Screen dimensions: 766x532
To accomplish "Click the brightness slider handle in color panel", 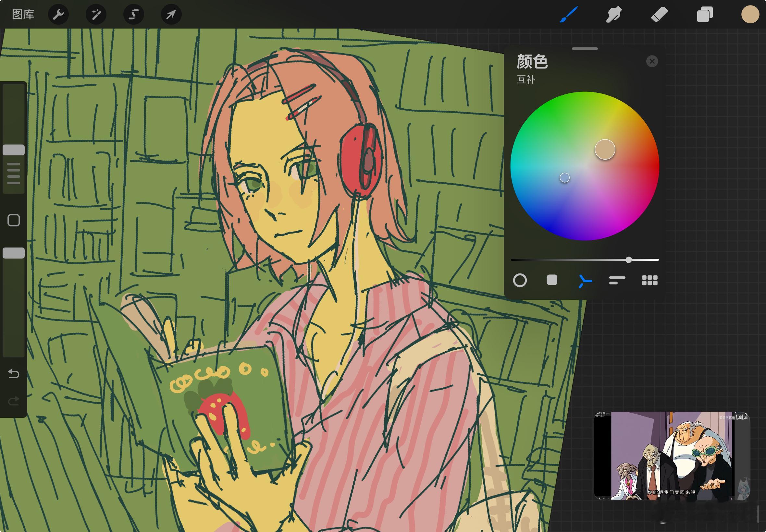I will pos(629,260).
